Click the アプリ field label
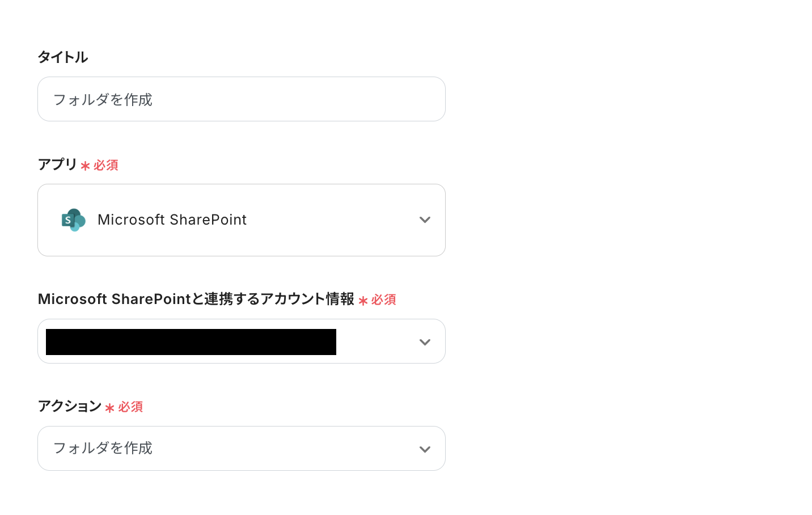This screenshot has height=515, width=812. tap(57, 164)
